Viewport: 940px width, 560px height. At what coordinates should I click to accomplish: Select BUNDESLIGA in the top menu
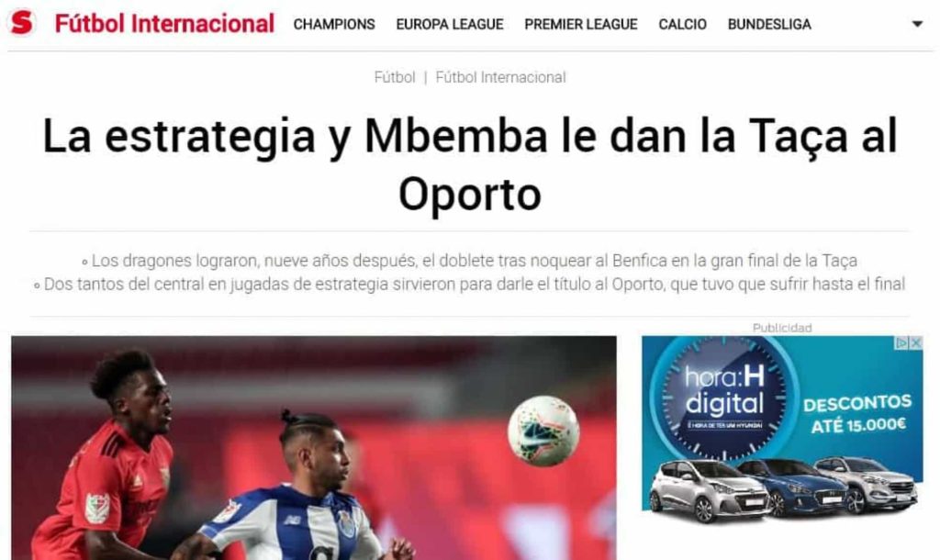click(769, 25)
